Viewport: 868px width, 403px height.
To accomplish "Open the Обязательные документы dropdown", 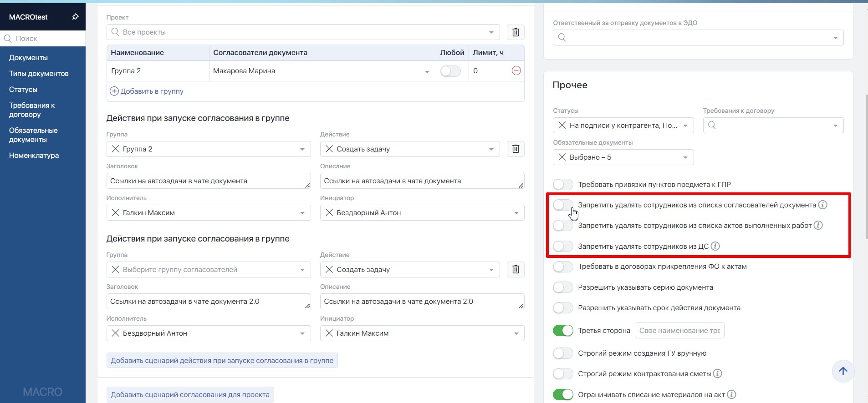I will 685,157.
